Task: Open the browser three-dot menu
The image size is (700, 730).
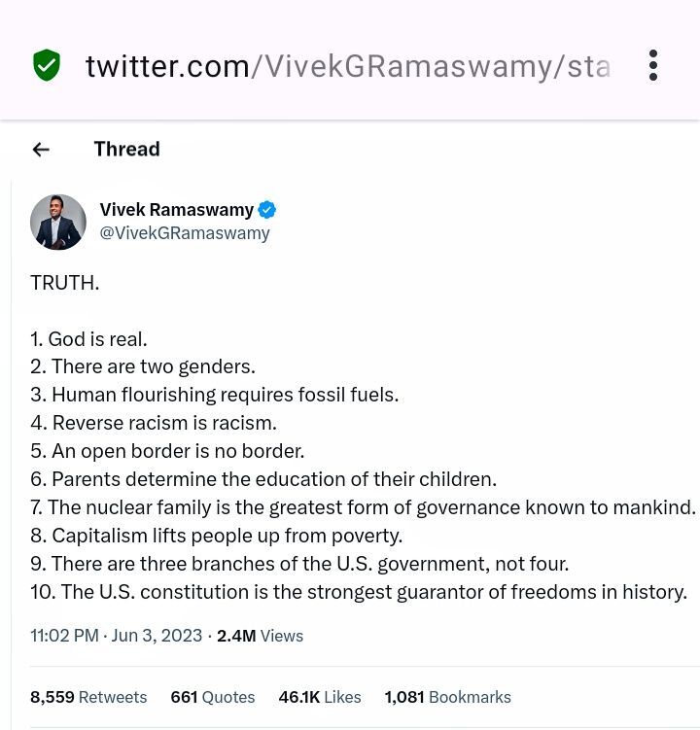Action: 653,65
